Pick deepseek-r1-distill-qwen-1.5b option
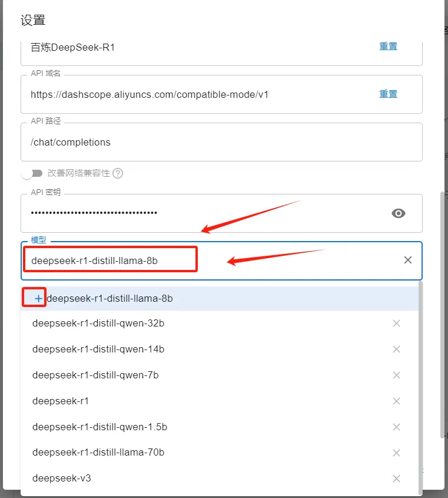 pos(220,427)
